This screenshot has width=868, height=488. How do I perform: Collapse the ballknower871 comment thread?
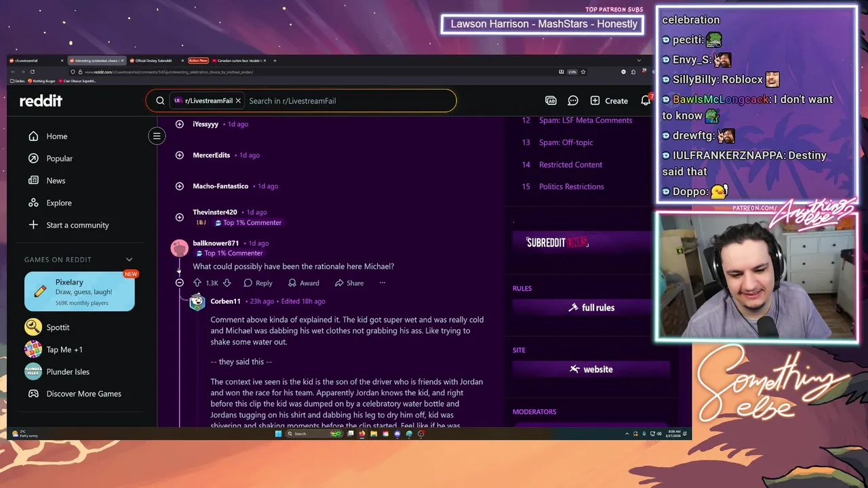[180, 283]
